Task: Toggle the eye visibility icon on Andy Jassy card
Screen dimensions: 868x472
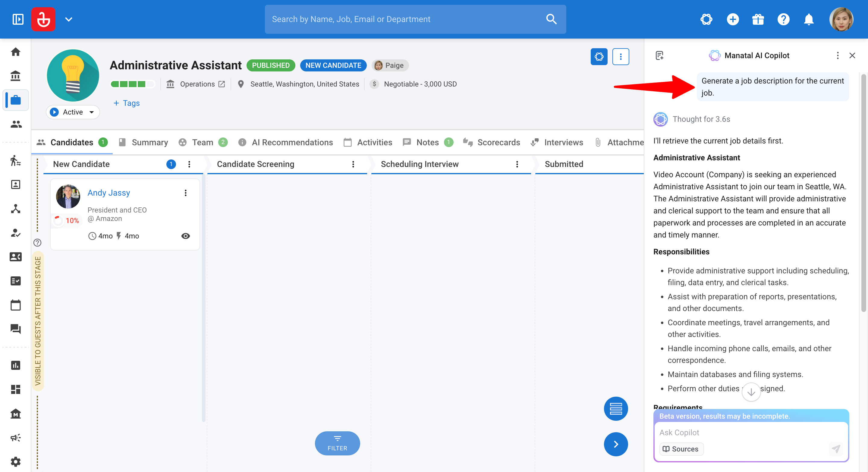Action: [x=185, y=236]
